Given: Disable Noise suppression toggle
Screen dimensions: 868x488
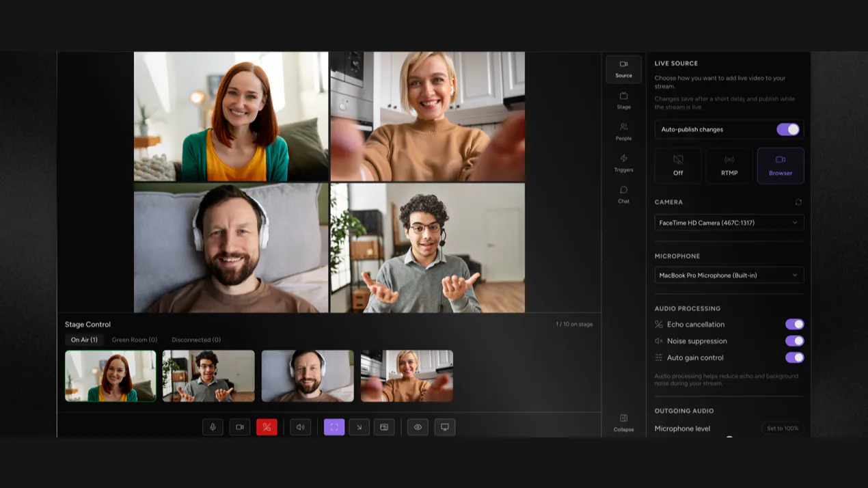Looking at the screenshot, I should (794, 340).
